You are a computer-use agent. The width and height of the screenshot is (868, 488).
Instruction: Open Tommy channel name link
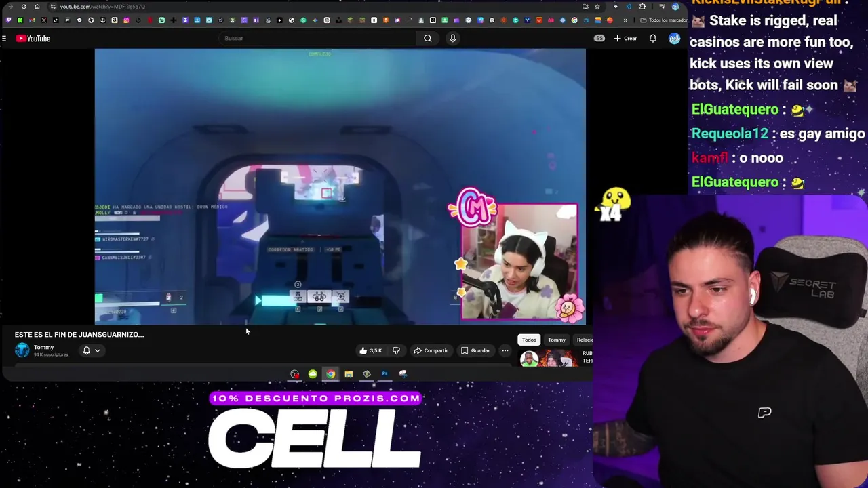pos(43,347)
